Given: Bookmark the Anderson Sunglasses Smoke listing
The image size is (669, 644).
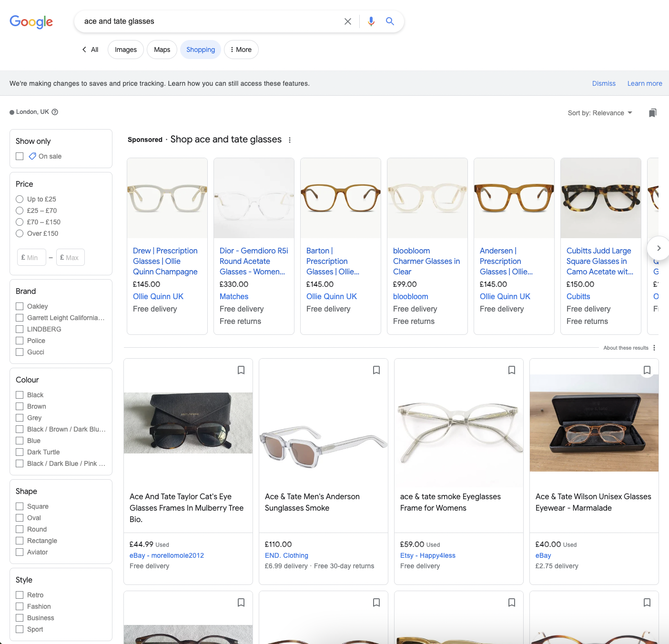Looking at the screenshot, I should tap(376, 370).
